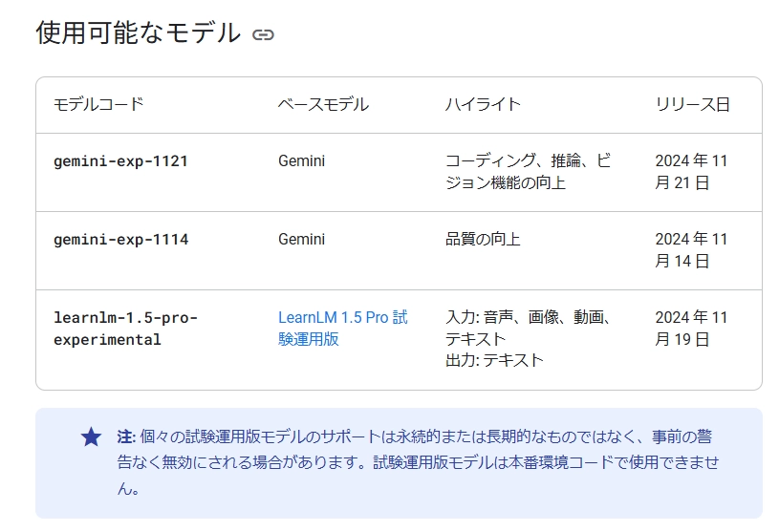Screen dimensions: 779x532
Task: Click the star icon in the note box
Action: click(92, 437)
